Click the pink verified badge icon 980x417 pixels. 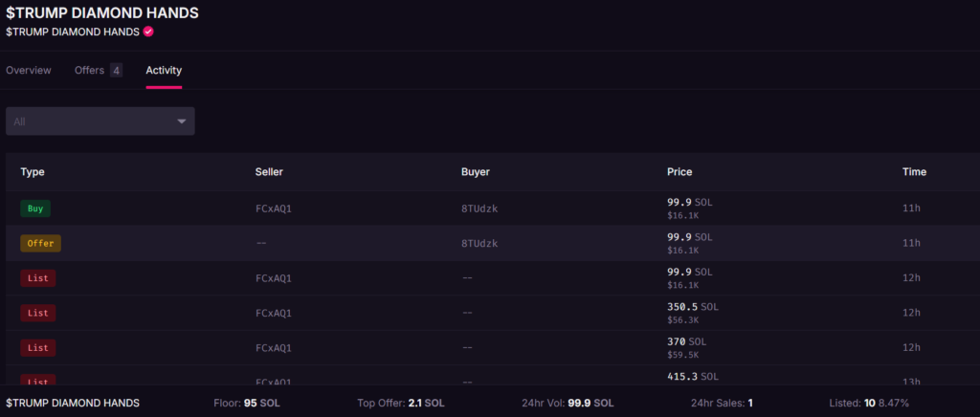(x=148, y=32)
